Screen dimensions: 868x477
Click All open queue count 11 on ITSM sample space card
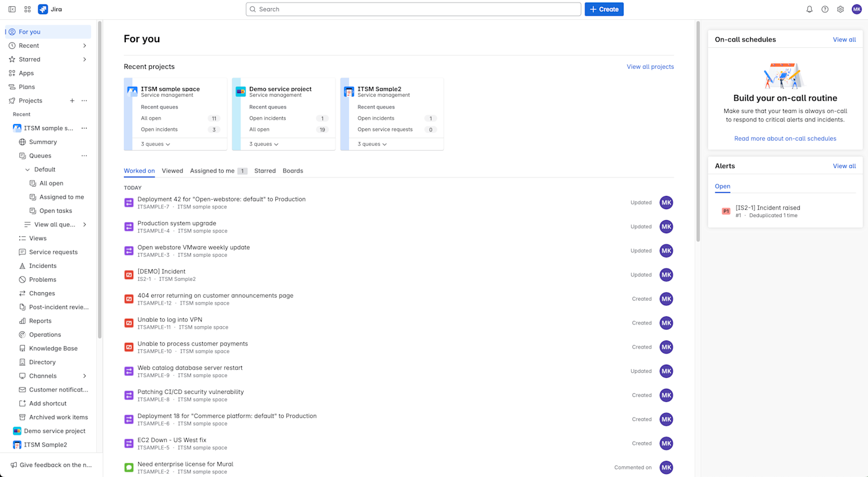tap(214, 118)
